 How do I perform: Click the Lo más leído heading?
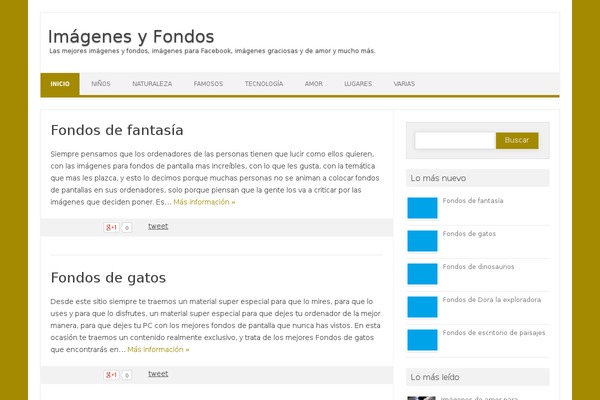(435, 377)
